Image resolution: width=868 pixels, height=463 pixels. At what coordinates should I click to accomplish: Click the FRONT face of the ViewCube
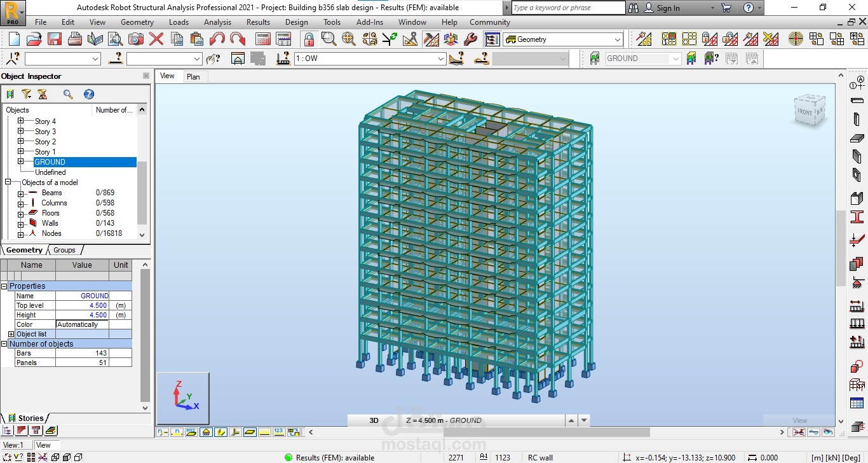pos(805,111)
